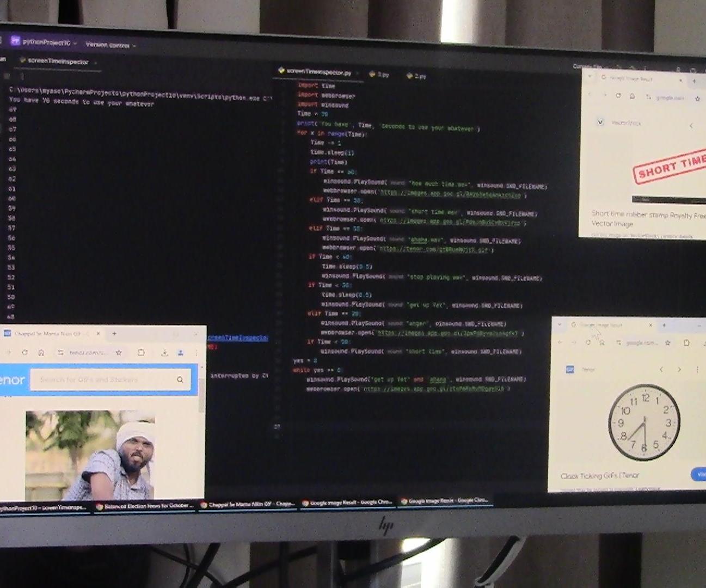Switch to the 1.py editor tab

point(383,75)
